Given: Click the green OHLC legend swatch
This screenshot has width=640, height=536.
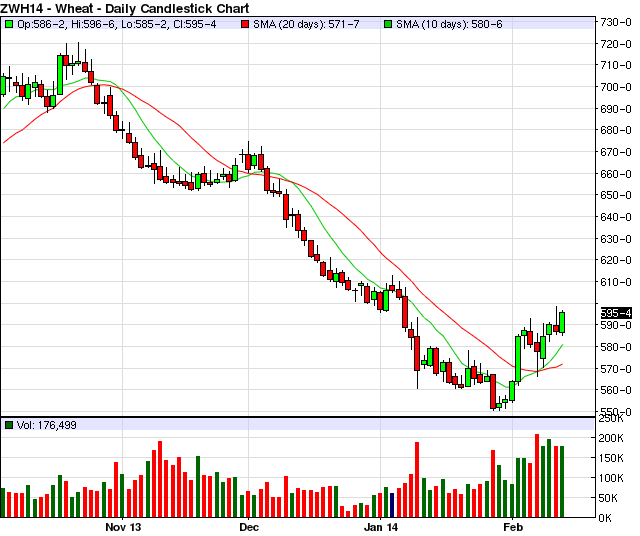Looking at the screenshot, I should coord(9,24).
